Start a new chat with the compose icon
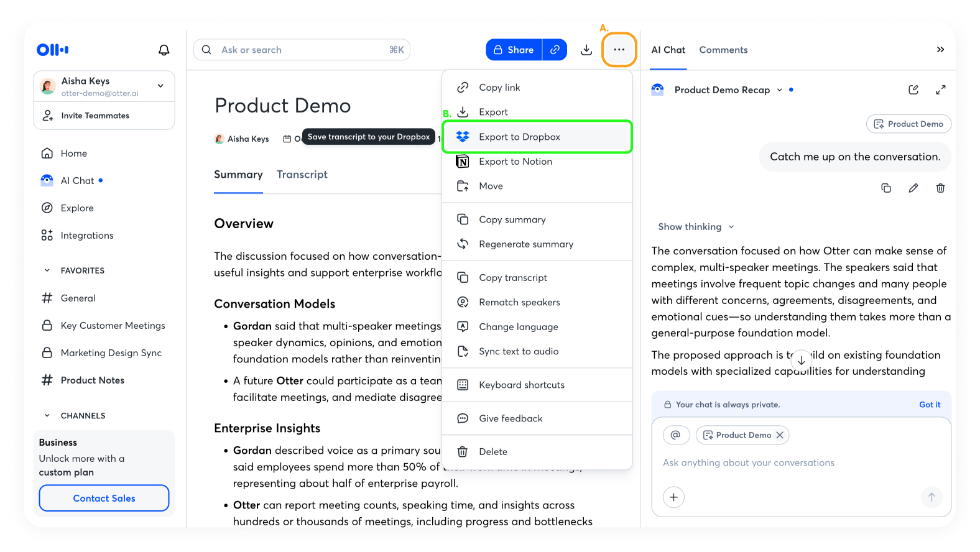The image size is (980, 552). pyautogui.click(x=913, y=90)
